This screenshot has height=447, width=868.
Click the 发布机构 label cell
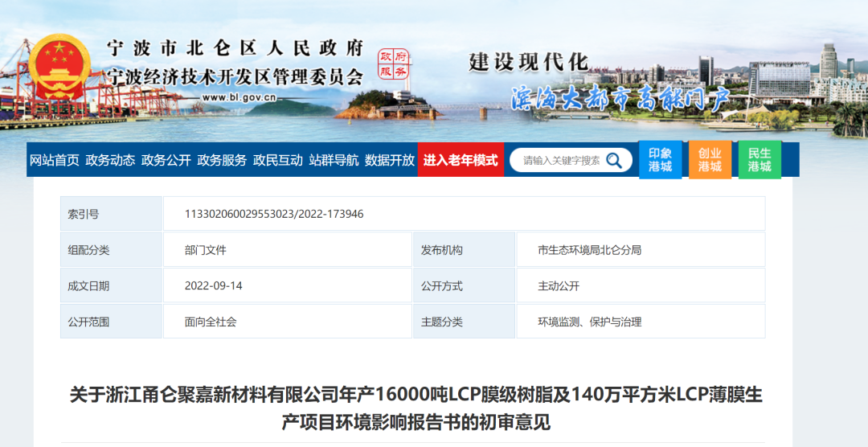(464, 250)
